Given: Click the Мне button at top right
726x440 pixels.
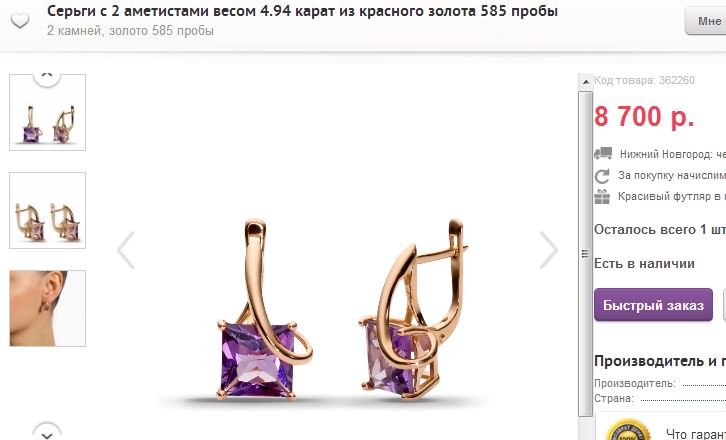Looking at the screenshot, I should coord(706,21).
